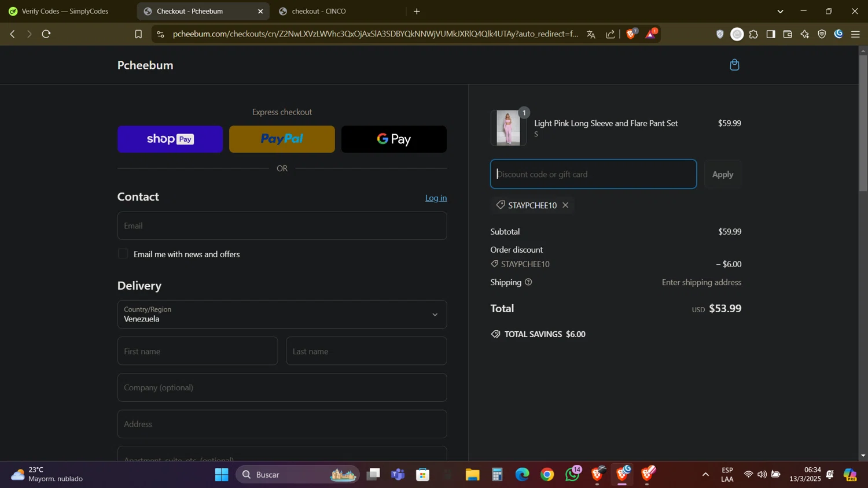Pay with Shop Pay button
The width and height of the screenshot is (868, 488).
tap(170, 139)
